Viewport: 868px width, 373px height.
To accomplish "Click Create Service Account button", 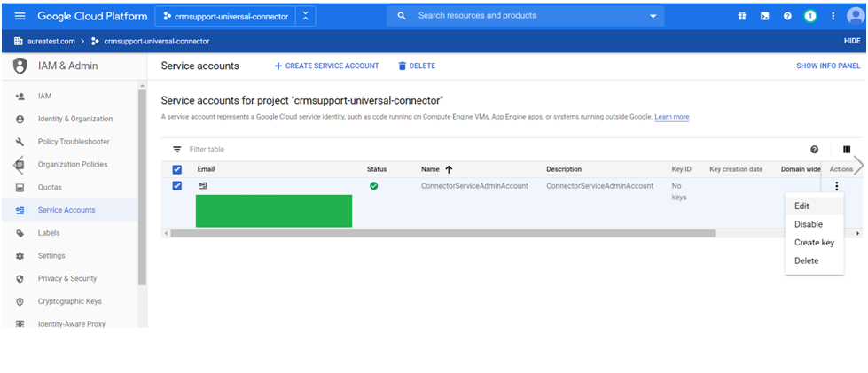I will click(326, 66).
